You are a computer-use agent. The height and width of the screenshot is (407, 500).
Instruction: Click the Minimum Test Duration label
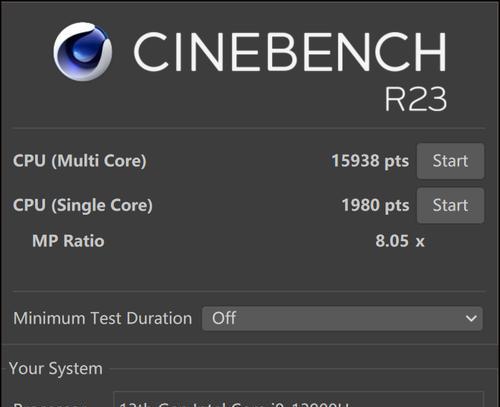tap(103, 318)
